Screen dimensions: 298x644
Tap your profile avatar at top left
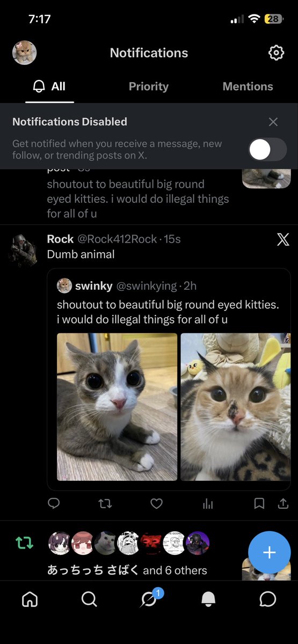click(x=24, y=53)
